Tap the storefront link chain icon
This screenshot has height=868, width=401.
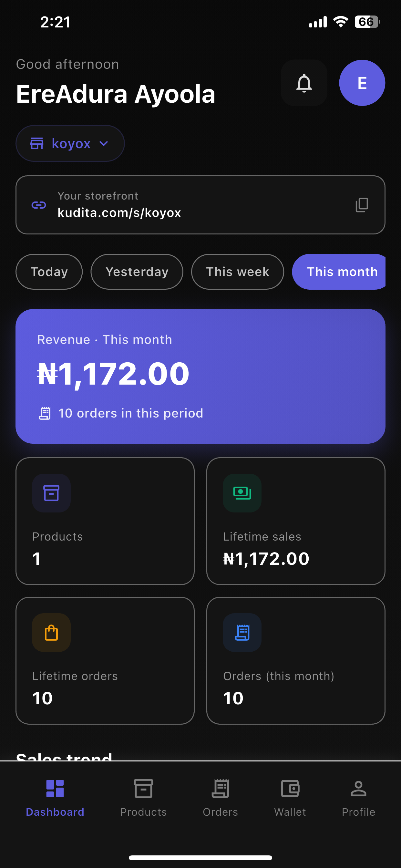tap(39, 205)
